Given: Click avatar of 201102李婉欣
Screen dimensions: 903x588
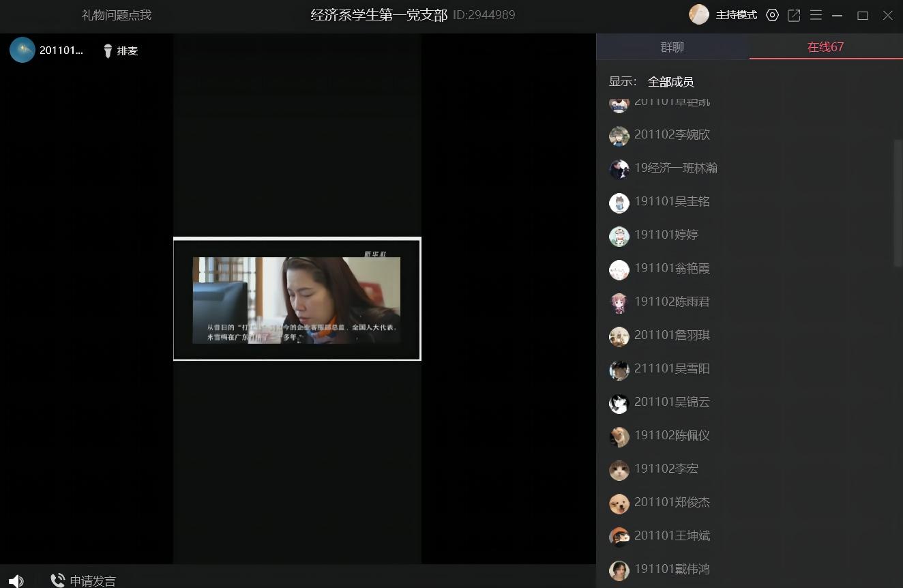Looking at the screenshot, I should (x=619, y=136).
